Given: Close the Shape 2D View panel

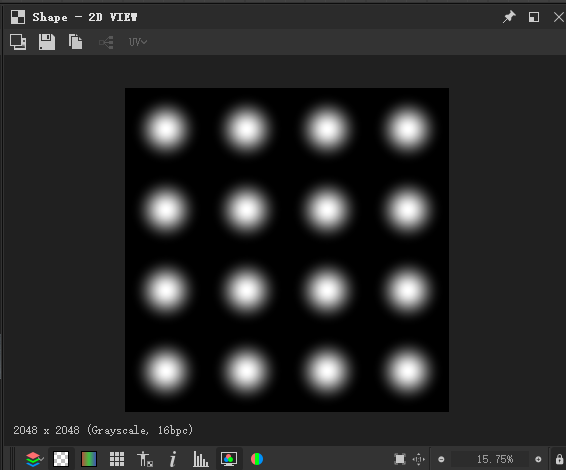Looking at the screenshot, I should (x=559, y=17).
